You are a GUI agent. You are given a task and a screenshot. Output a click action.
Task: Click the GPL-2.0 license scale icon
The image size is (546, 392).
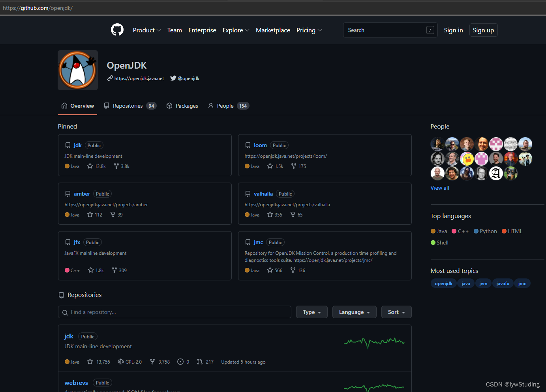tap(121, 362)
